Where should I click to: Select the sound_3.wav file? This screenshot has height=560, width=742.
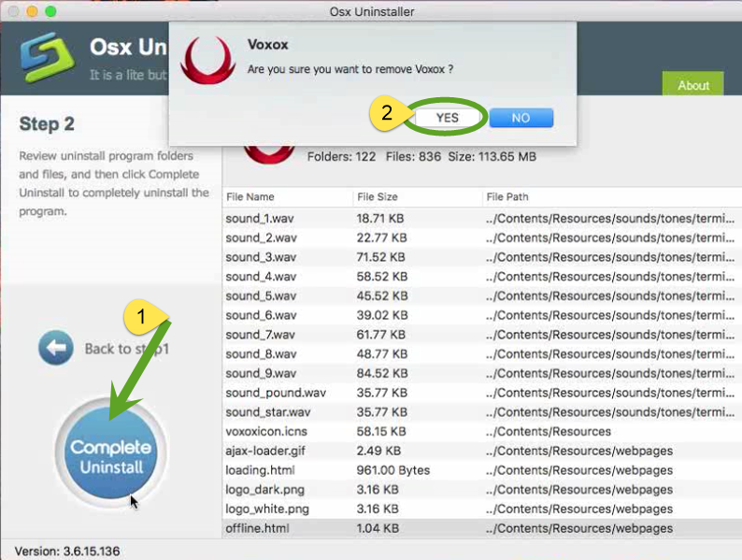[x=481, y=257]
